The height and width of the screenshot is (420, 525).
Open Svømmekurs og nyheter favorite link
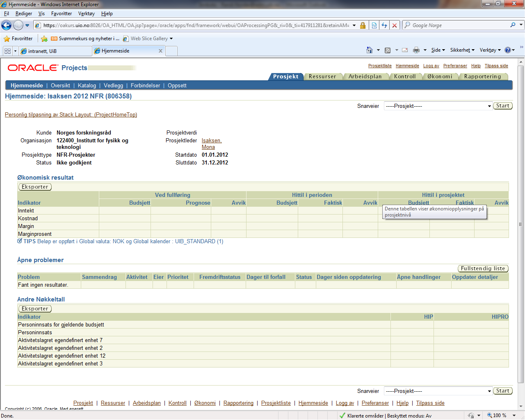pos(85,39)
